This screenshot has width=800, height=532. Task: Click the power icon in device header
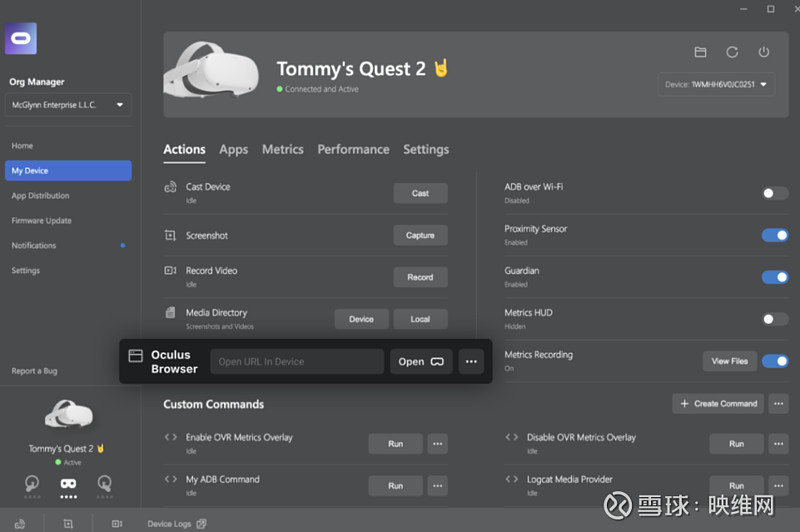(764, 52)
